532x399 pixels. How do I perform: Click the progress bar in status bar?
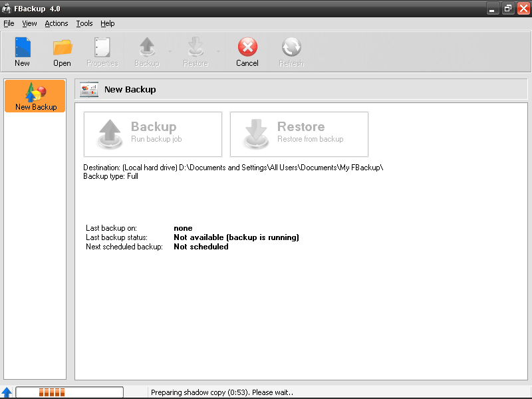pos(70,392)
